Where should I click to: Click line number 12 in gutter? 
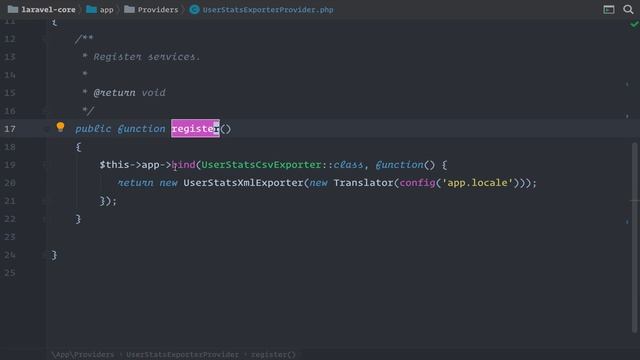coord(10,39)
